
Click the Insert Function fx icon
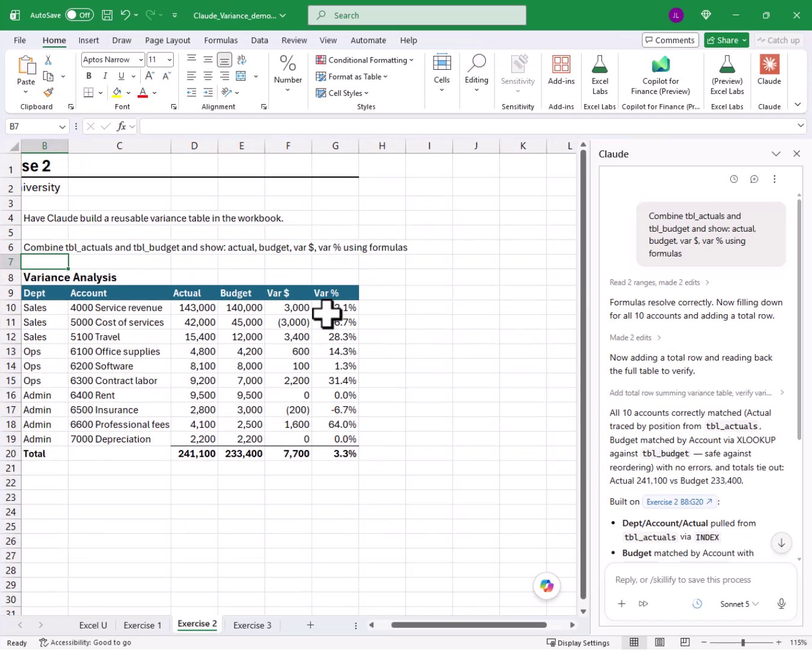[x=121, y=126]
